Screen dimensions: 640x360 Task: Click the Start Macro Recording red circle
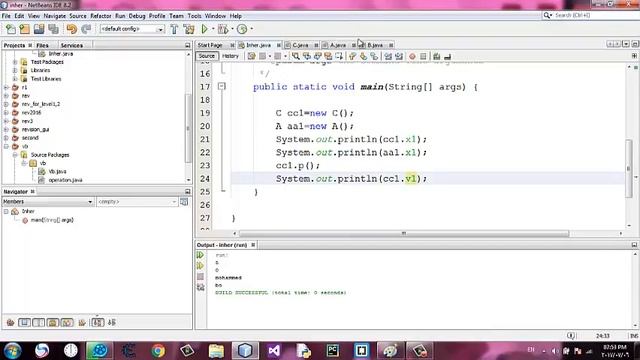coord(412,56)
